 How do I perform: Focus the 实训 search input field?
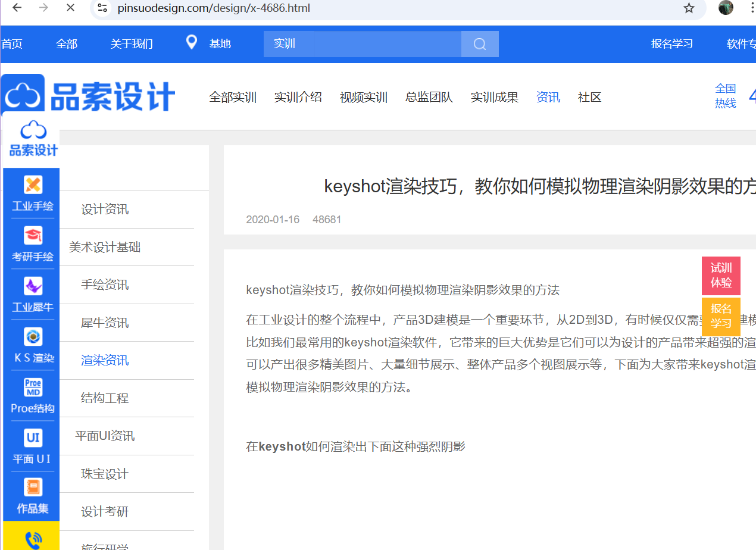pyautogui.click(x=363, y=44)
